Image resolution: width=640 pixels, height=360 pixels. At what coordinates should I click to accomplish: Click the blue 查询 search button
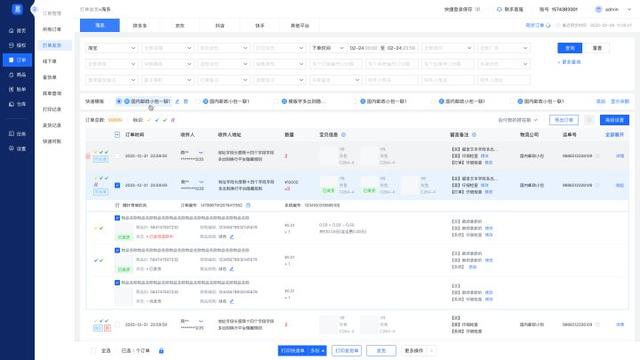570,48
